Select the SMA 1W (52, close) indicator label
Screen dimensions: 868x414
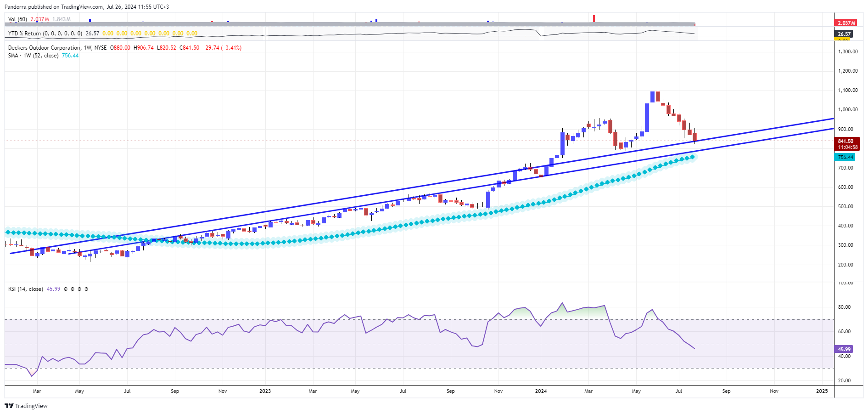pos(33,56)
